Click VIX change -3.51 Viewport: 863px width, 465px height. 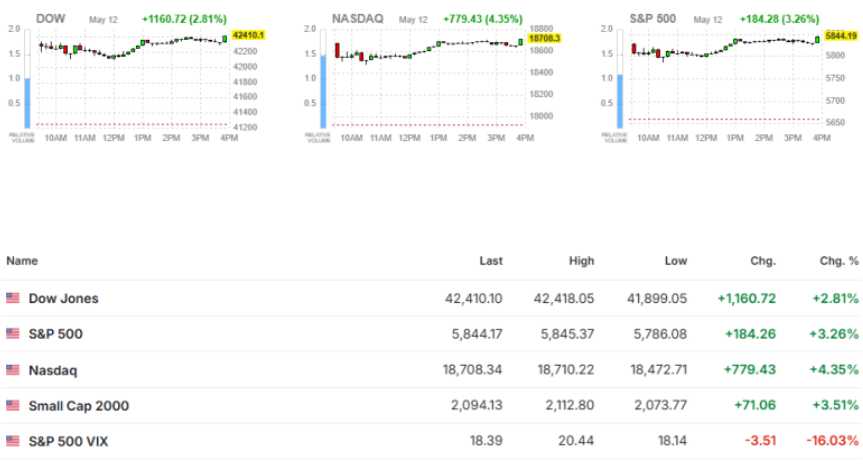coord(761,441)
